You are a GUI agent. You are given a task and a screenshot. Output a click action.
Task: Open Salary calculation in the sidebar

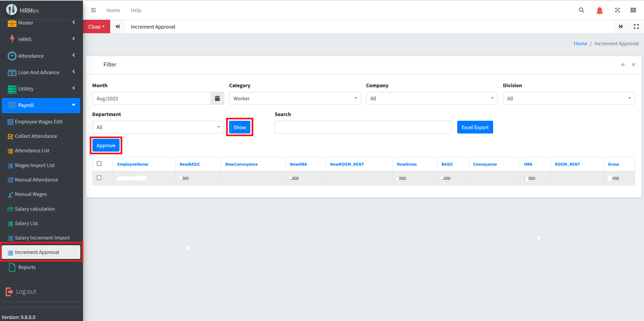[x=35, y=209]
